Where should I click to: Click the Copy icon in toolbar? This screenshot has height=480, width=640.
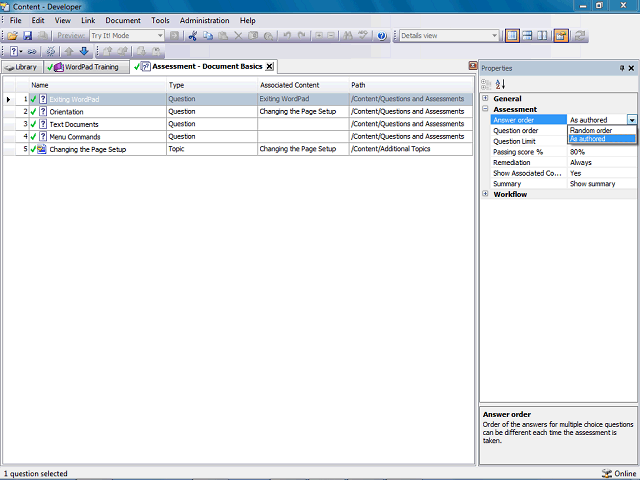(x=208, y=36)
